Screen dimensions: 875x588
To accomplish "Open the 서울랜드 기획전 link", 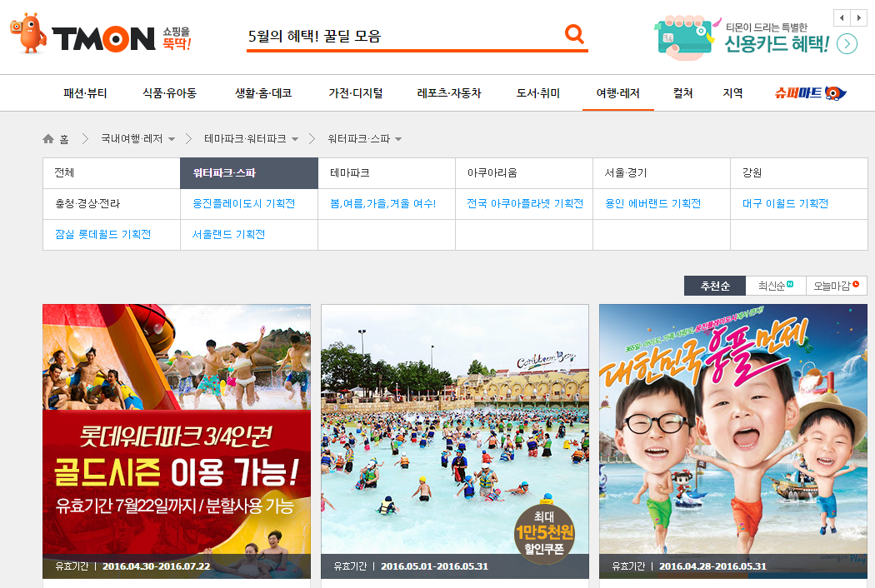I will click(x=228, y=234).
